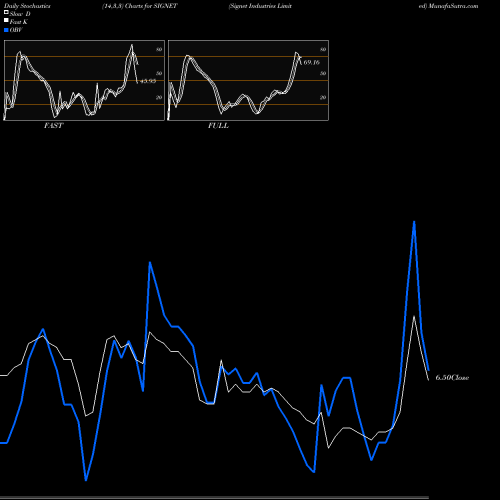Open the FAST stochastic chart panel
This screenshot has width=500, height=500.
tap(84, 80)
